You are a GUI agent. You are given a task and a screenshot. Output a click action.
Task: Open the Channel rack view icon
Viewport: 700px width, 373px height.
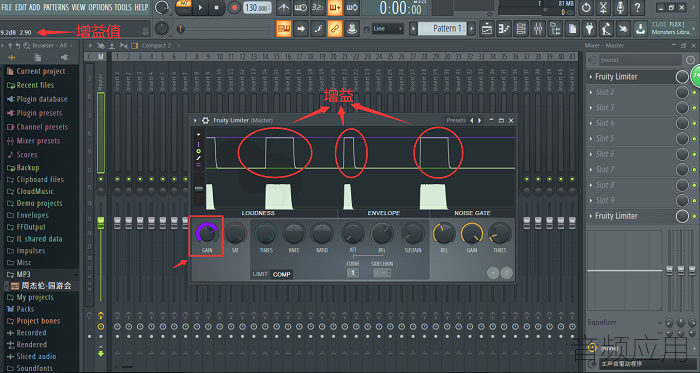pos(521,29)
